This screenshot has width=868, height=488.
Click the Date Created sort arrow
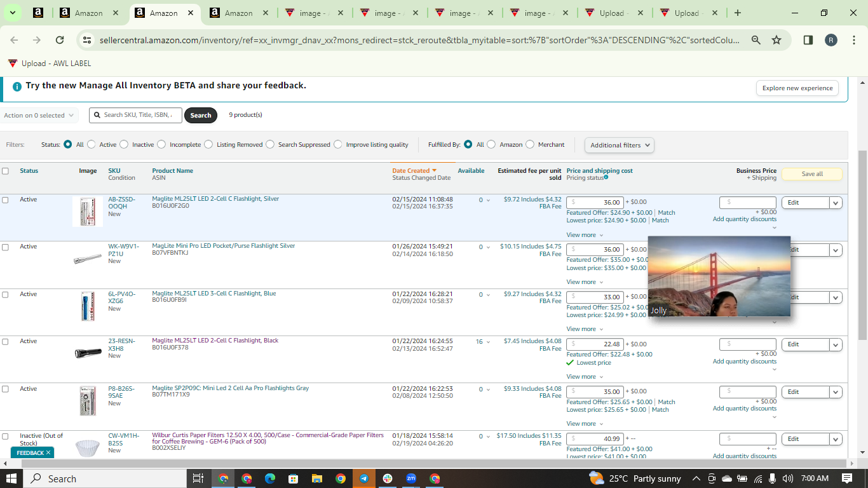pyautogui.click(x=435, y=171)
